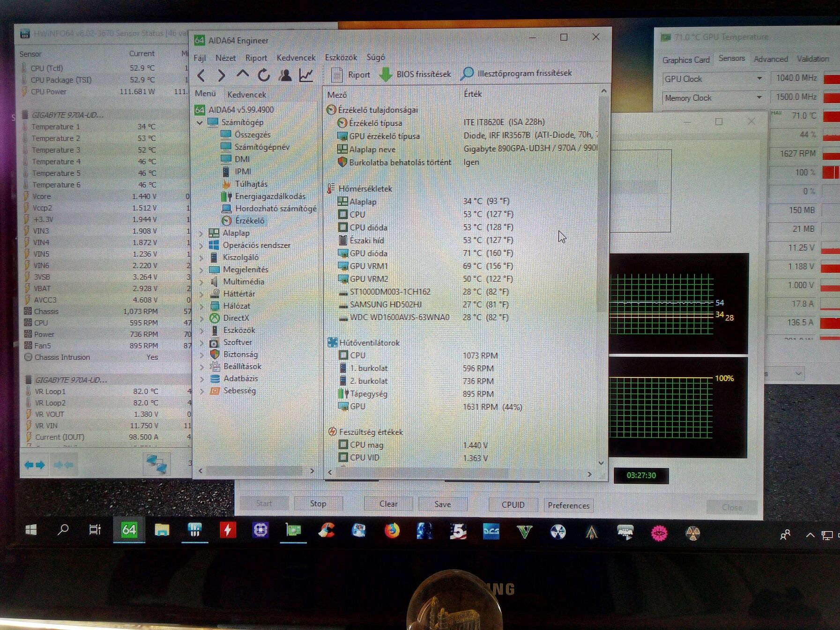
Task: Open the graph chart icon in AIDA64 toolbar
Action: click(x=306, y=74)
